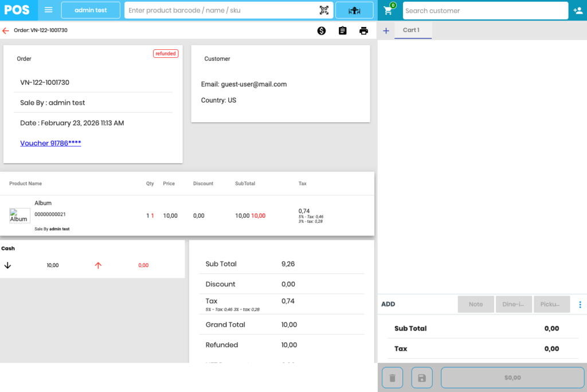587x392 pixels.
Task: Go back using the red arrow
Action: [6, 30]
